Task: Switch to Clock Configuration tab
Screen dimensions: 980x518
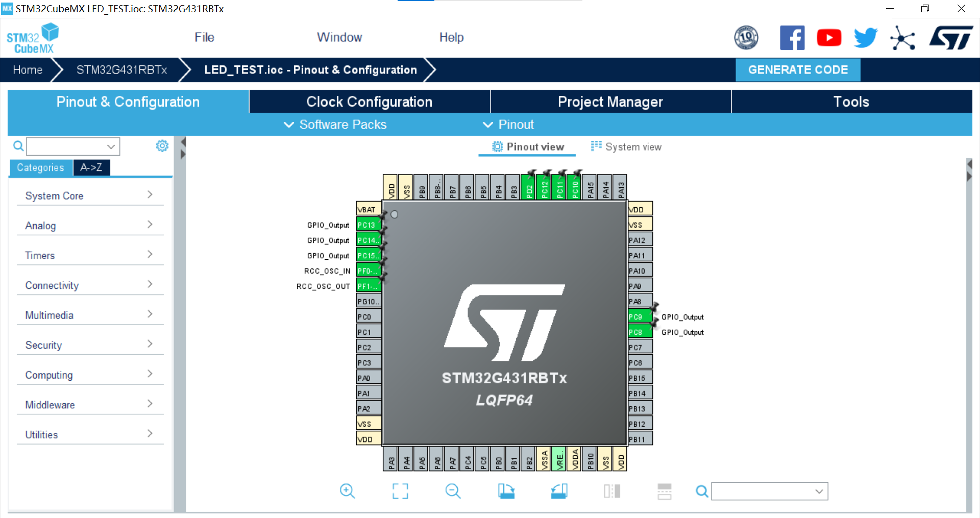Action: (x=370, y=102)
